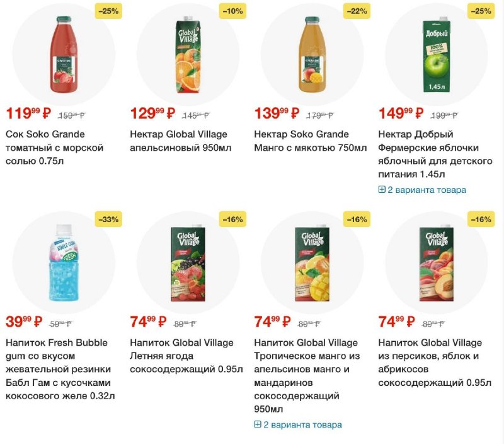Open the Global Village orange nectar carton image

188,54
